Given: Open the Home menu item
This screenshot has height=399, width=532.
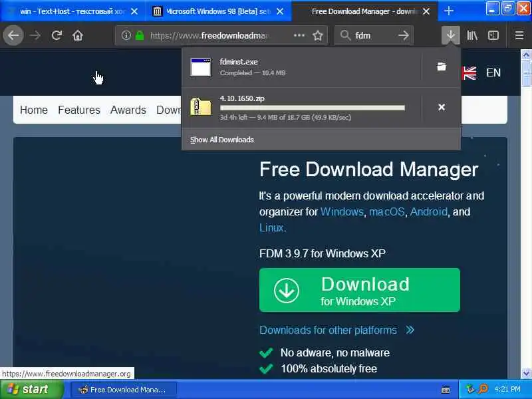Looking at the screenshot, I should point(34,110).
